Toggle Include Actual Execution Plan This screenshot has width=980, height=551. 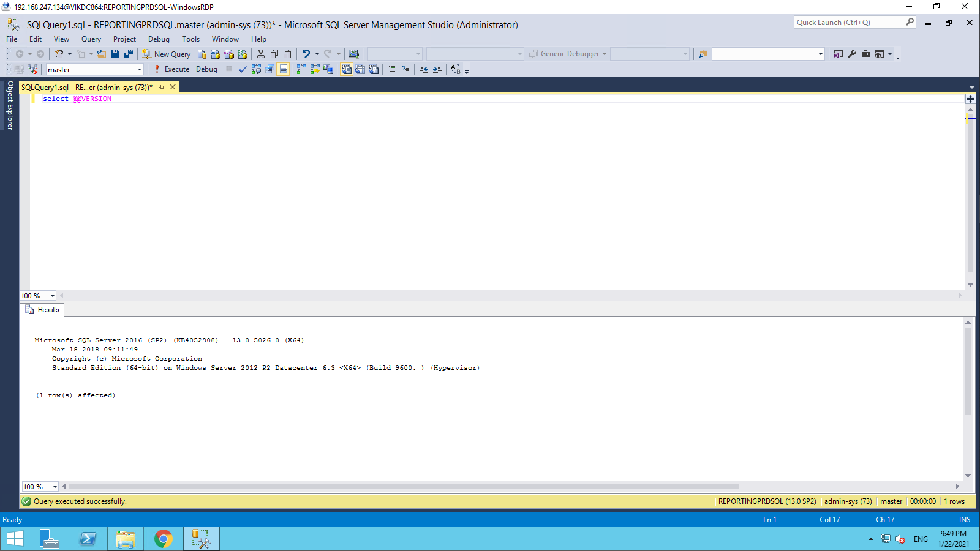tap(301, 69)
